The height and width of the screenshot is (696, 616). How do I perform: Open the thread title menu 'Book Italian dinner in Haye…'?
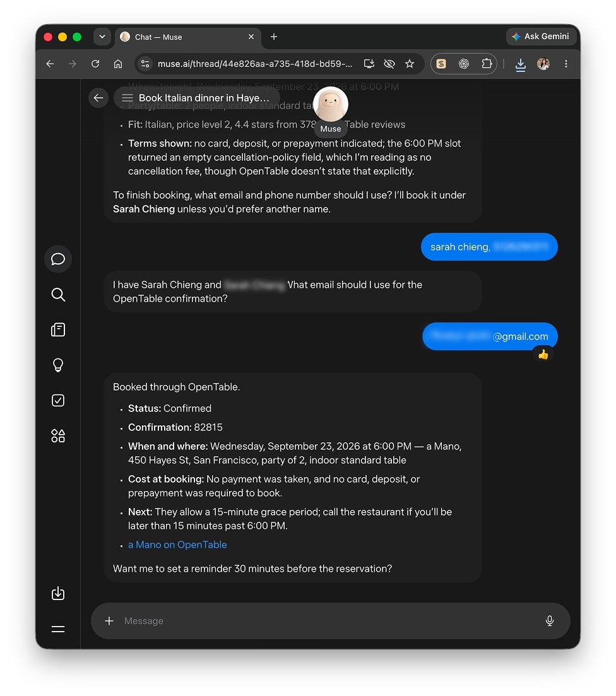click(197, 98)
